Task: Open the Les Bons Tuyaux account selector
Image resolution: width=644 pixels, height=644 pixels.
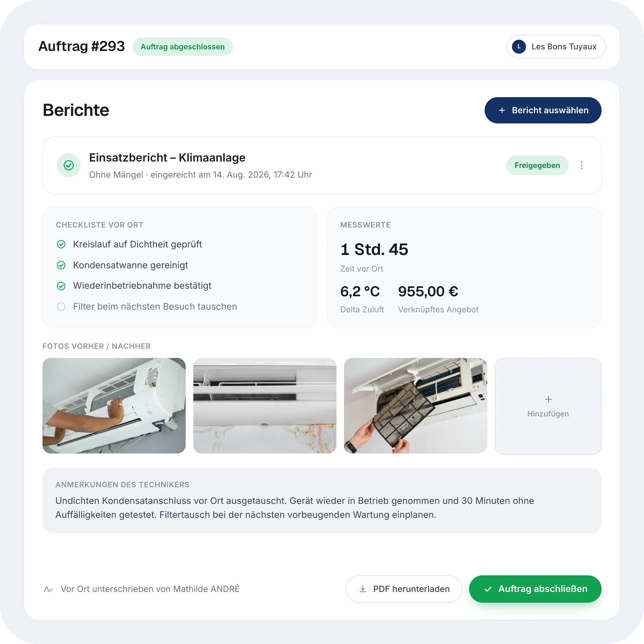Action: pyautogui.click(x=556, y=47)
